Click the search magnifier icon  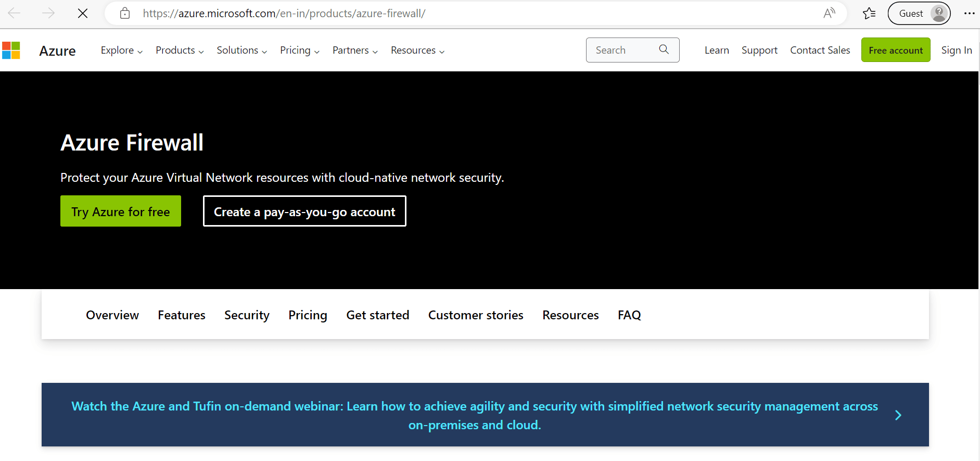coord(664,49)
